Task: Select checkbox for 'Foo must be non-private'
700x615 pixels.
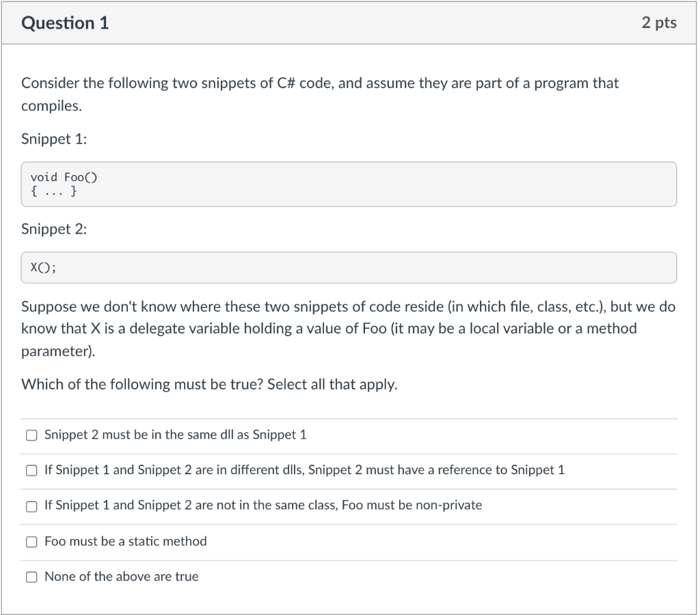Action: [x=31, y=506]
